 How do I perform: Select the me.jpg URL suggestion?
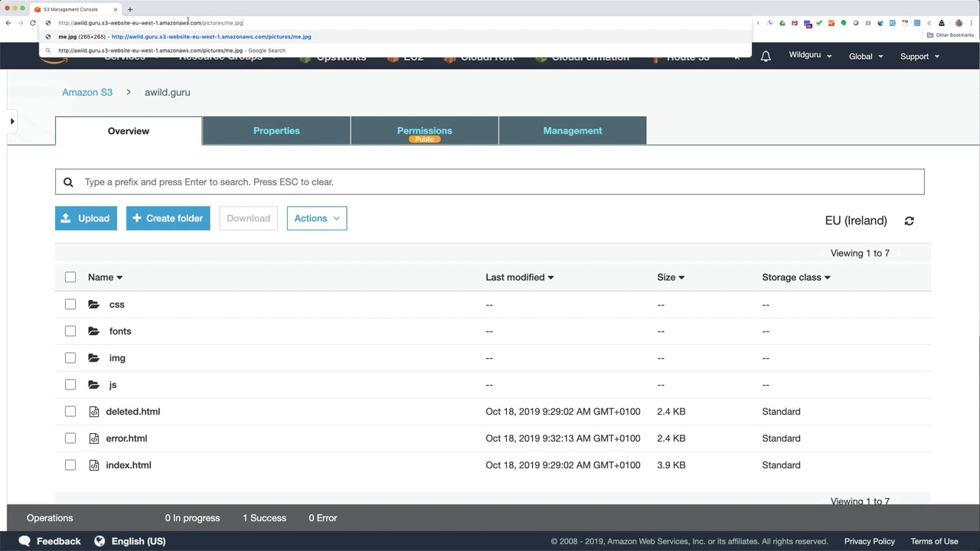397,37
